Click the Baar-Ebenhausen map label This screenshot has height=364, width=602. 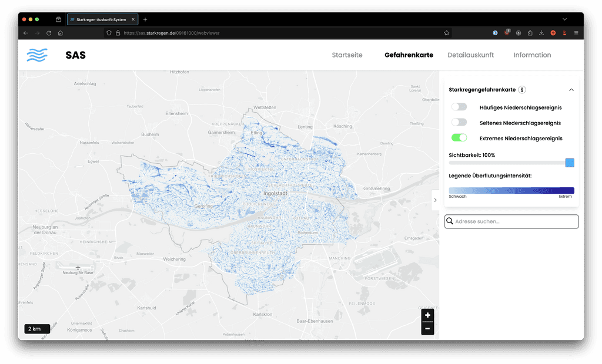coord(315,321)
